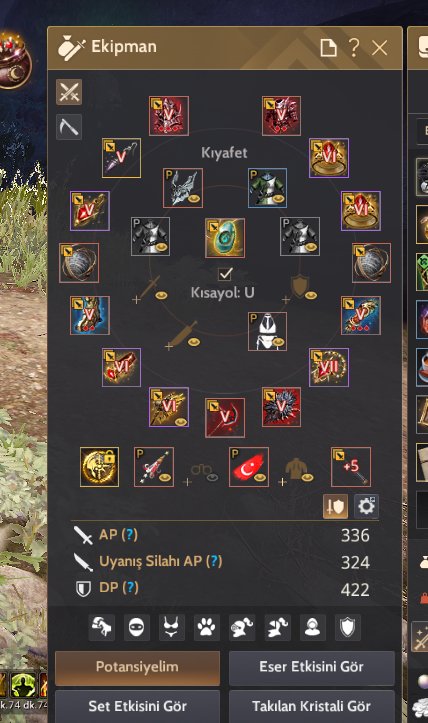Open the equipment settings gear icon

click(x=366, y=506)
